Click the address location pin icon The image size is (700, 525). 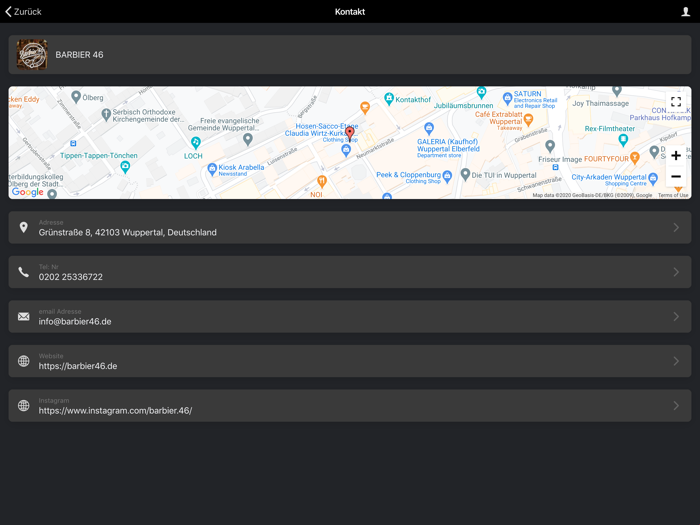point(24,227)
